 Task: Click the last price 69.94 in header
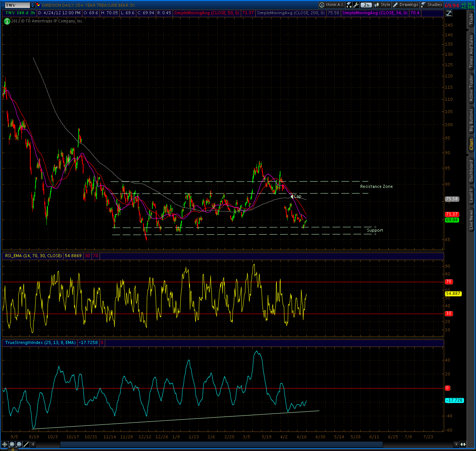(x=452, y=6)
